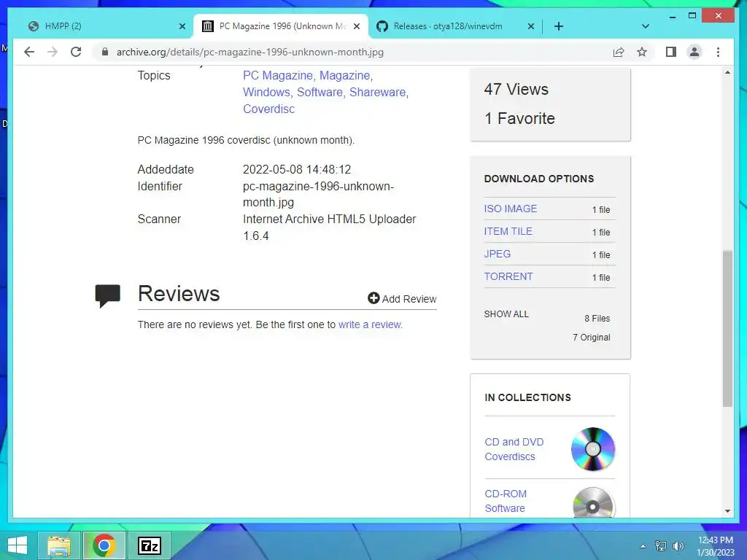Close the HMPP (2) tab

[182, 26]
